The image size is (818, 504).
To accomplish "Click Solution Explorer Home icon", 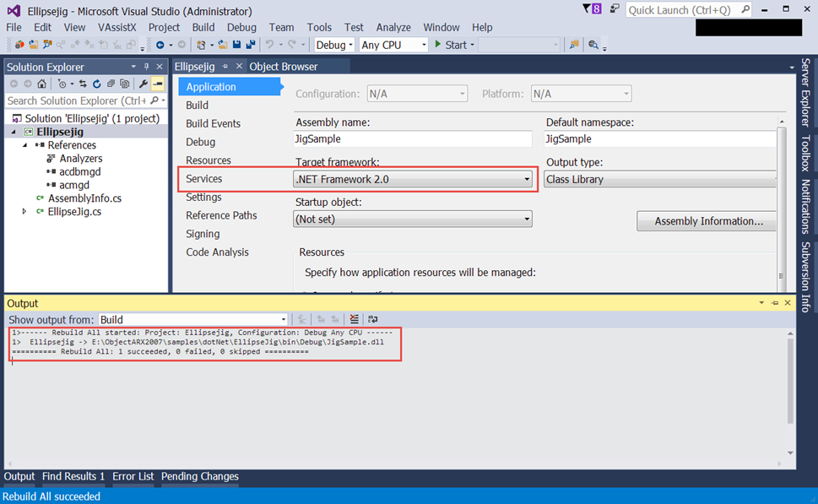I will (41, 84).
